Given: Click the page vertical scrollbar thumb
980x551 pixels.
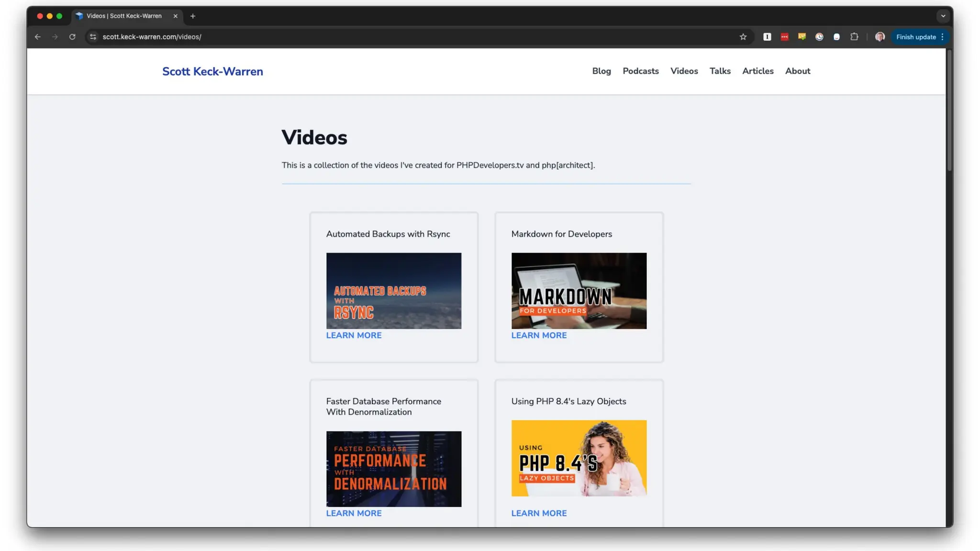Looking at the screenshot, I should (x=949, y=110).
